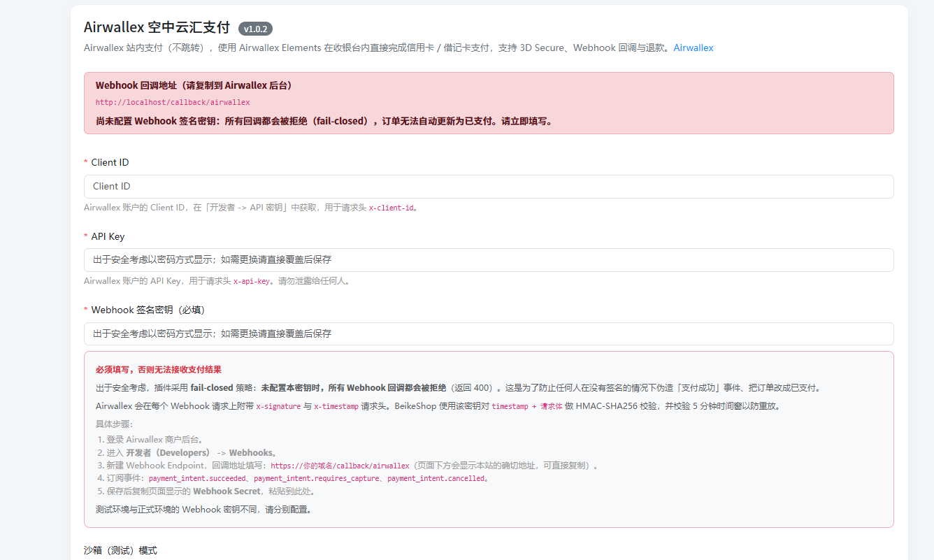934x560 pixels.
Task: Click the "测试环境与正式环境的 Webhook 密钥不同" note
Action: (203, 510)
